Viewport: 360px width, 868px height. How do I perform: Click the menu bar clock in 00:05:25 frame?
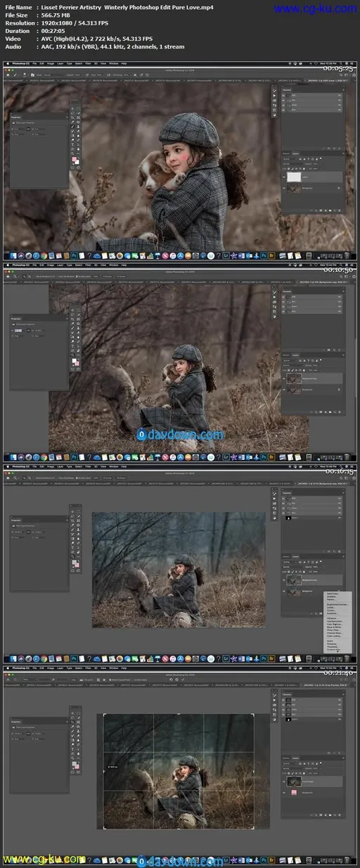328,63
